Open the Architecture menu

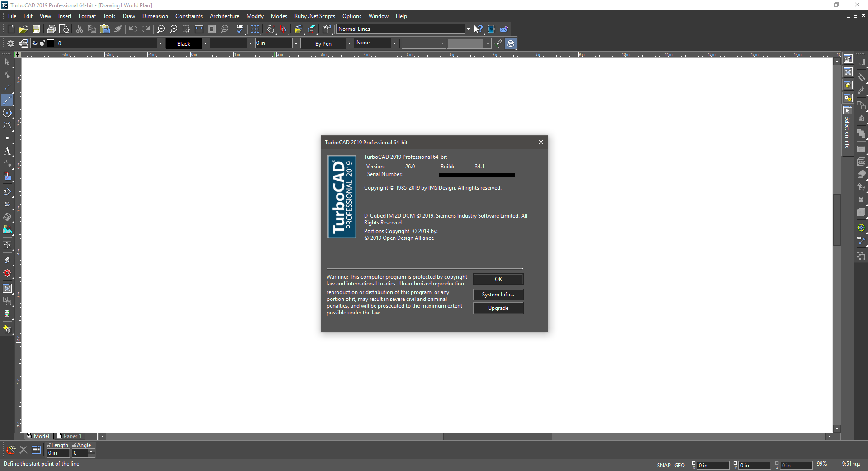[224, 16]
